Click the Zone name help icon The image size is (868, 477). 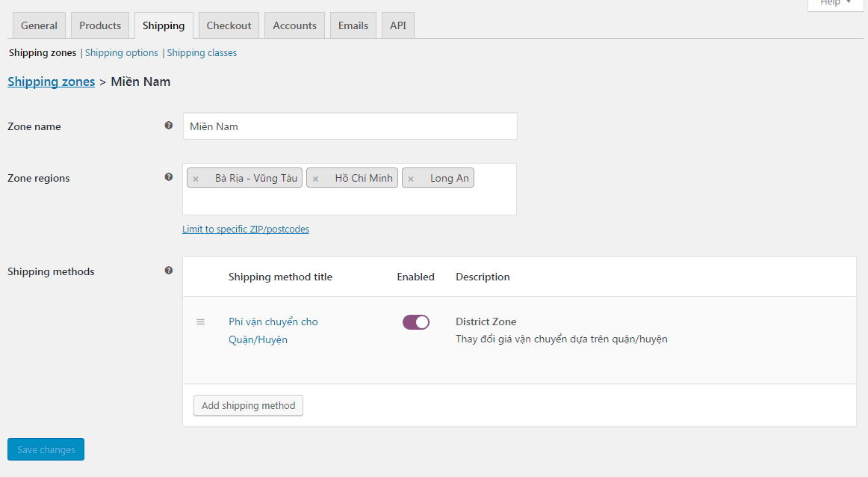click(169, 126)
